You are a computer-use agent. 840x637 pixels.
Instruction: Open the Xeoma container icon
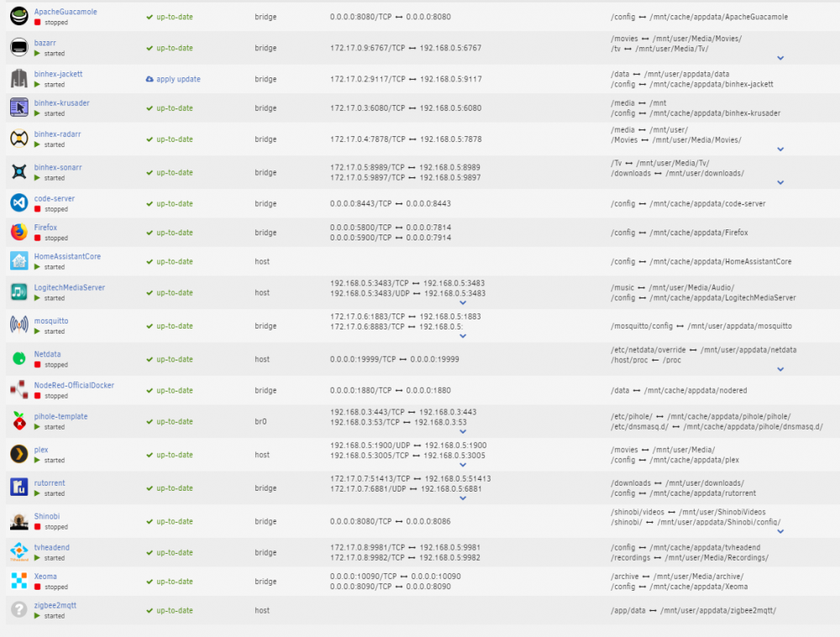click(18, 581)
